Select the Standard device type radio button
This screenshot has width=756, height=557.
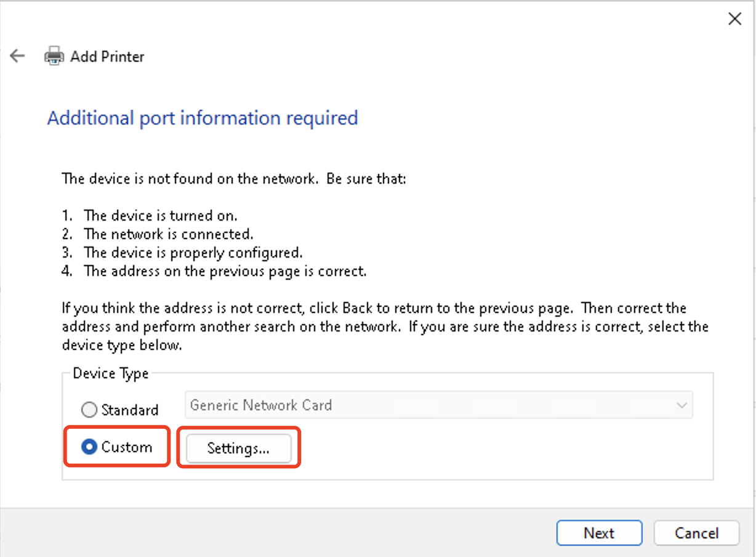[x=89, y=409]
